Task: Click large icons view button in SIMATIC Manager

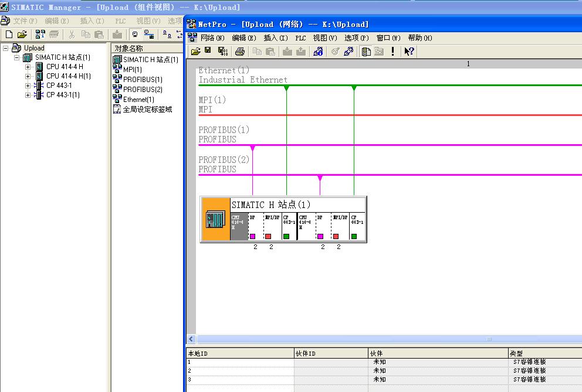Action: click(x=167, y=35)
